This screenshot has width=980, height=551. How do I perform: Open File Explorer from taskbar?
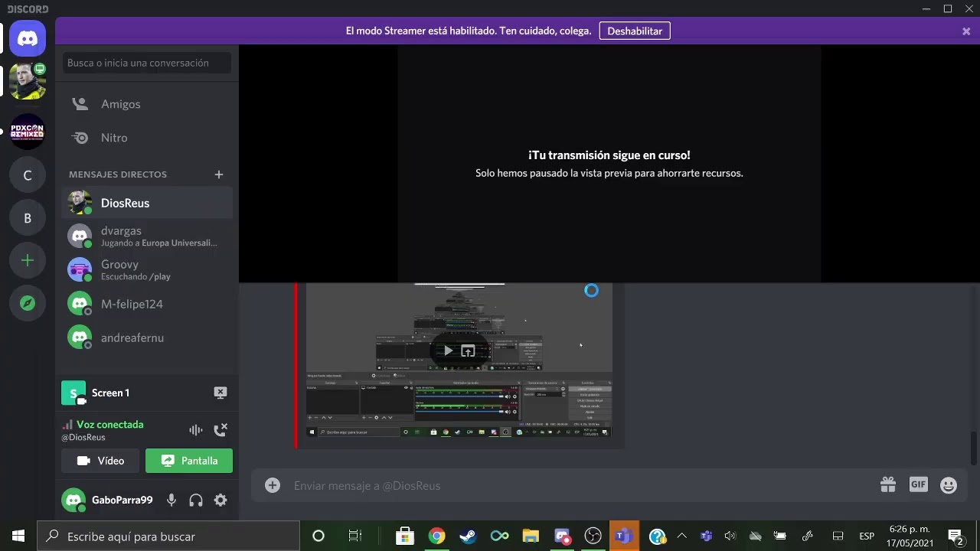click(531, 536)
